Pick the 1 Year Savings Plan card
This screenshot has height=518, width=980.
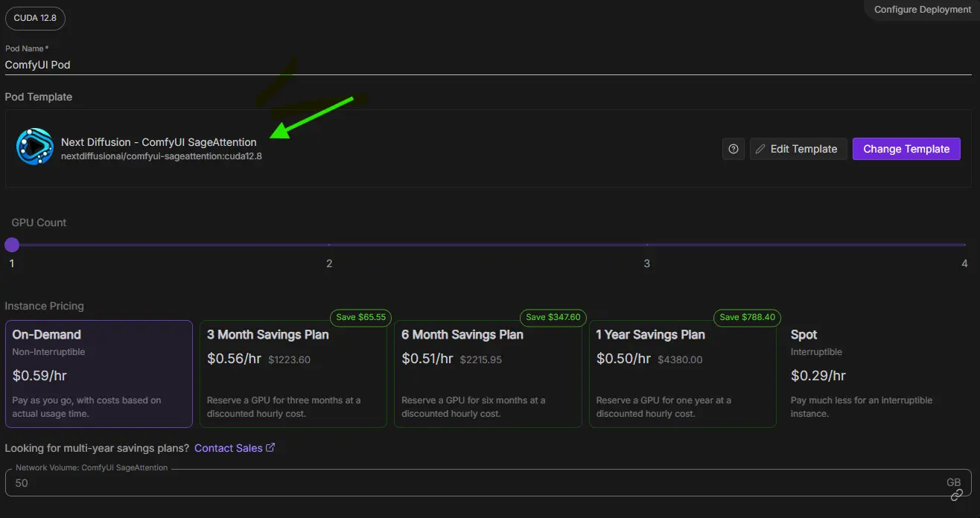tap(683, 374)
